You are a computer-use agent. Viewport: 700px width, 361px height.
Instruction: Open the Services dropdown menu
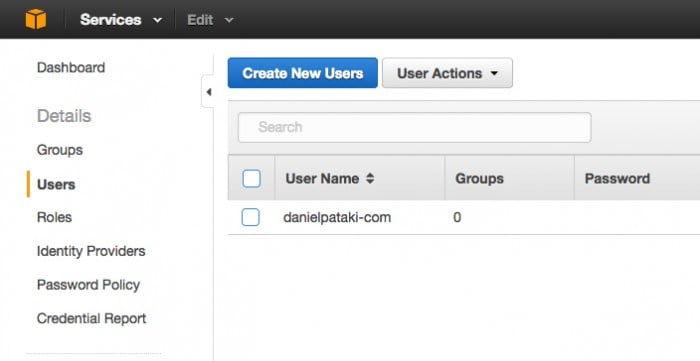pyautogui.click(x=121, y=20)
